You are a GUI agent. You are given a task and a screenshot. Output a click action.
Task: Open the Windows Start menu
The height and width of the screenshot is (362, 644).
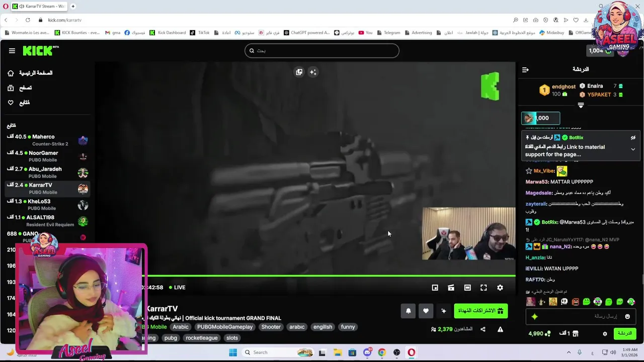(x=233, y=352)
